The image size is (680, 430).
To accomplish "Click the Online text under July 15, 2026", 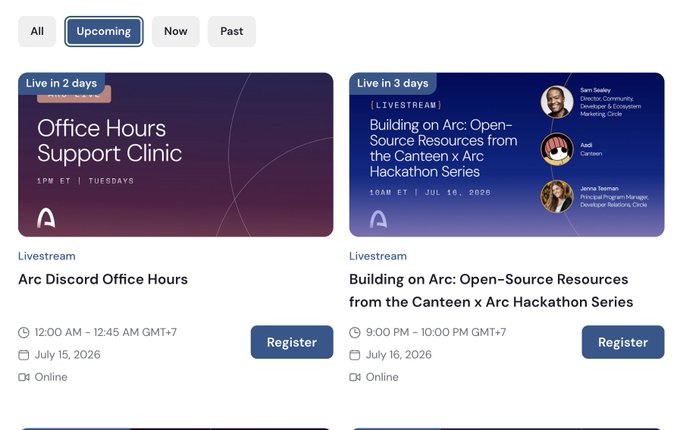I will pyautogui.click(x=51, y=377).
